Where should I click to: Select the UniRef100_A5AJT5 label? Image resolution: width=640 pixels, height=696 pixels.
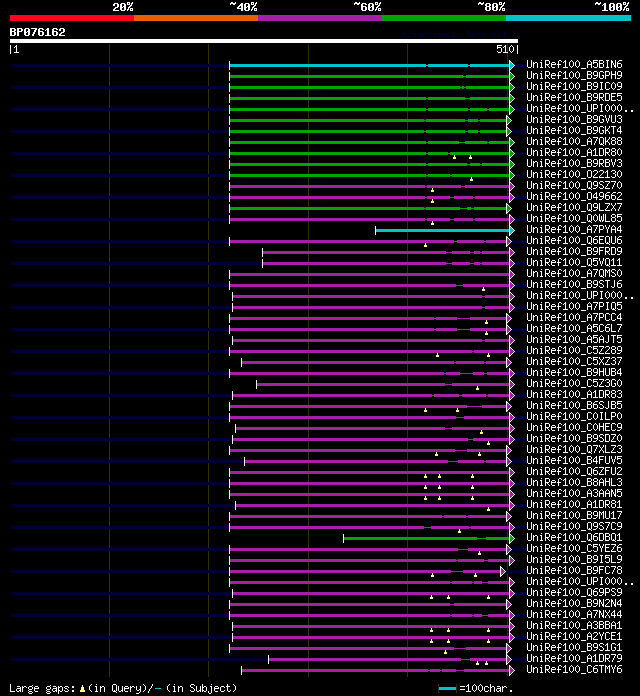point(574,340)
